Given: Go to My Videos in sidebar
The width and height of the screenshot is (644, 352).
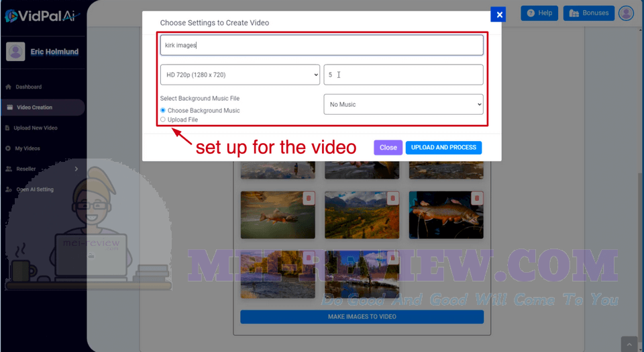Looking at the screenshot, I should pos(27,148).
